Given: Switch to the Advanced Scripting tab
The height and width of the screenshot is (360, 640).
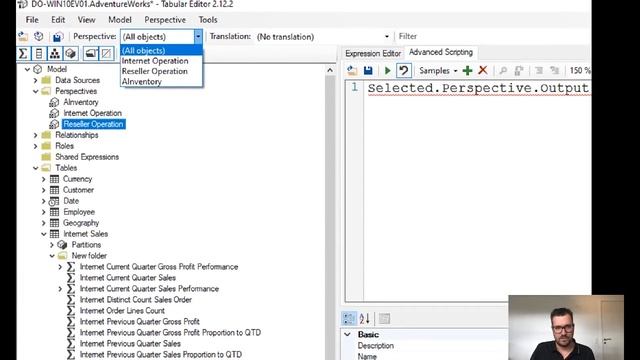Looking at the screenshot, I should (441, 52).
